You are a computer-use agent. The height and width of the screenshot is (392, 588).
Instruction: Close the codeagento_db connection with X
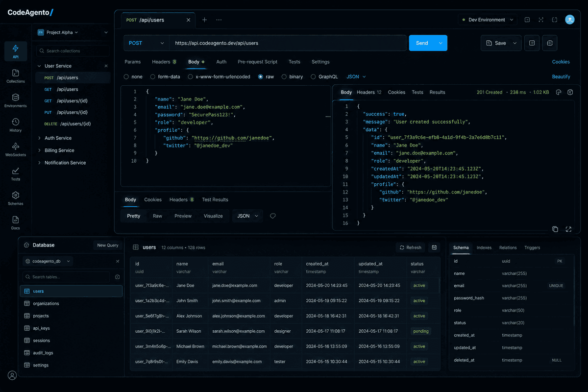click(118, 261)
